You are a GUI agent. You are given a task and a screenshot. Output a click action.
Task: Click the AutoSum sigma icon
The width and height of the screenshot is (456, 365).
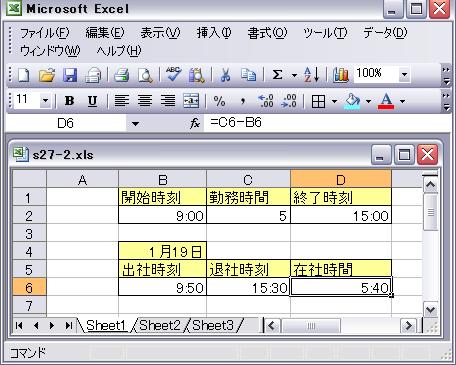(x=277, y=75)
